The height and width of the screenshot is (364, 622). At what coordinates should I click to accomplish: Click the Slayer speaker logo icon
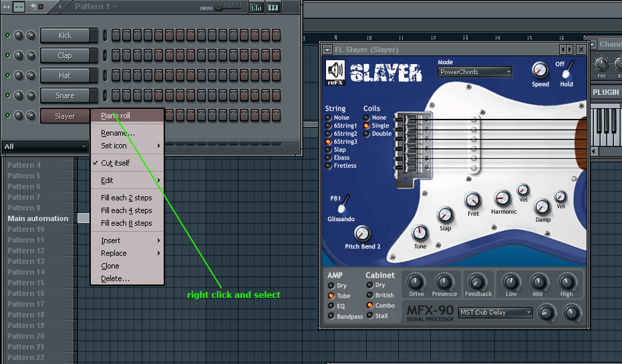(335, 72)
